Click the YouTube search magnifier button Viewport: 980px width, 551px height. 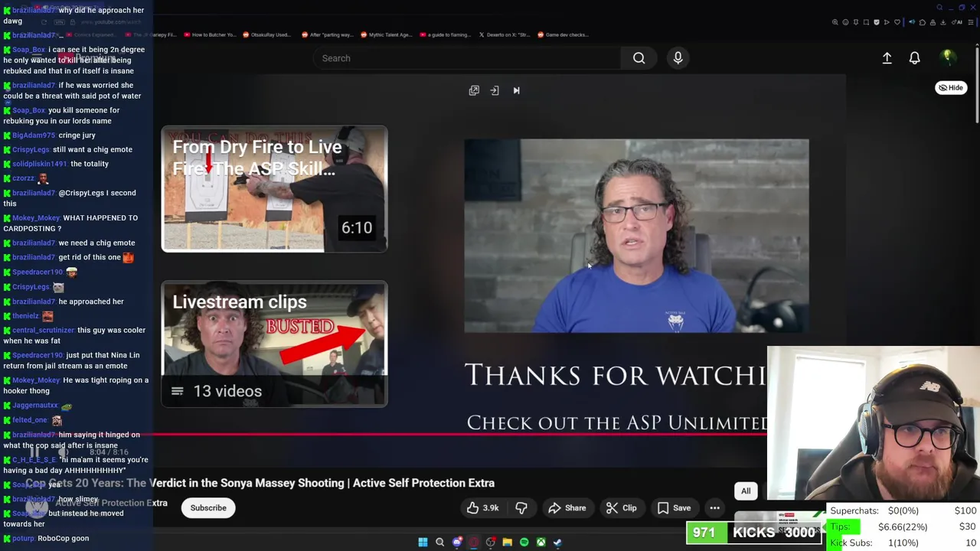639,58
